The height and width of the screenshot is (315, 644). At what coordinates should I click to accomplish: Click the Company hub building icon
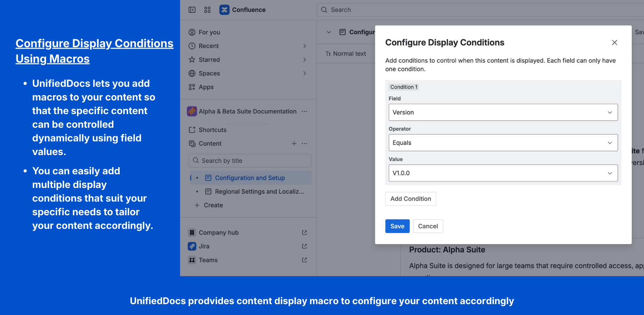point(192,233)
